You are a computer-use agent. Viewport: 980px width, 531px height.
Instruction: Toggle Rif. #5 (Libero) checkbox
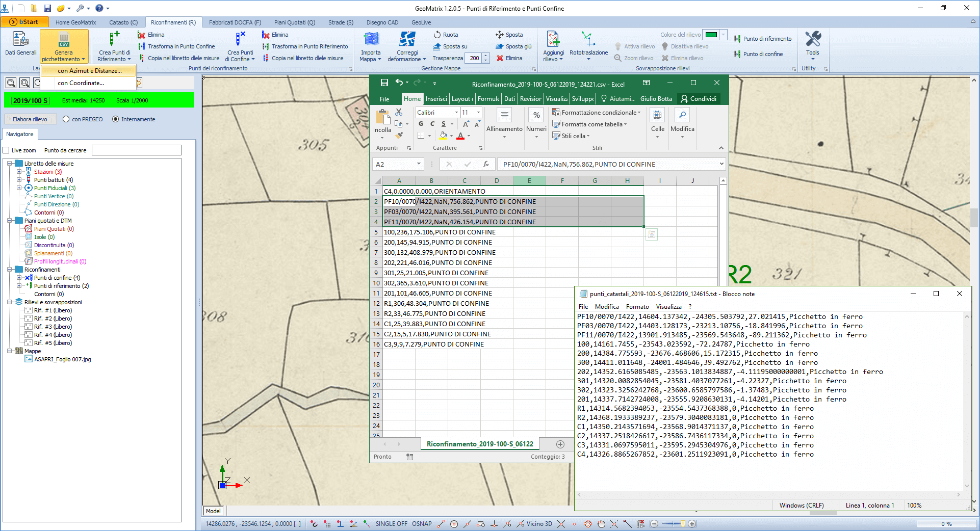point(29,343)
